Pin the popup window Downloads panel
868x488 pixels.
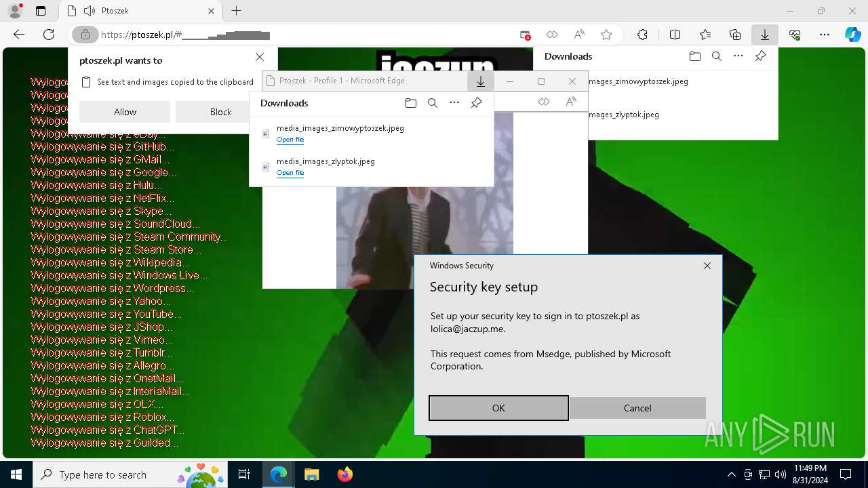pyautogui.click(x=476, y=103)
